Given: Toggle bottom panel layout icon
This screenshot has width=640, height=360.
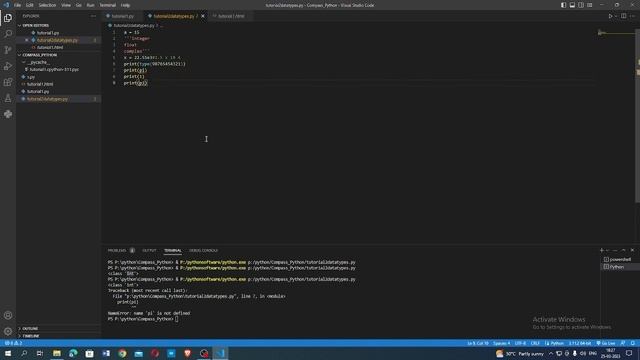Looking at the screenshot, I should [x=572, y=5].
